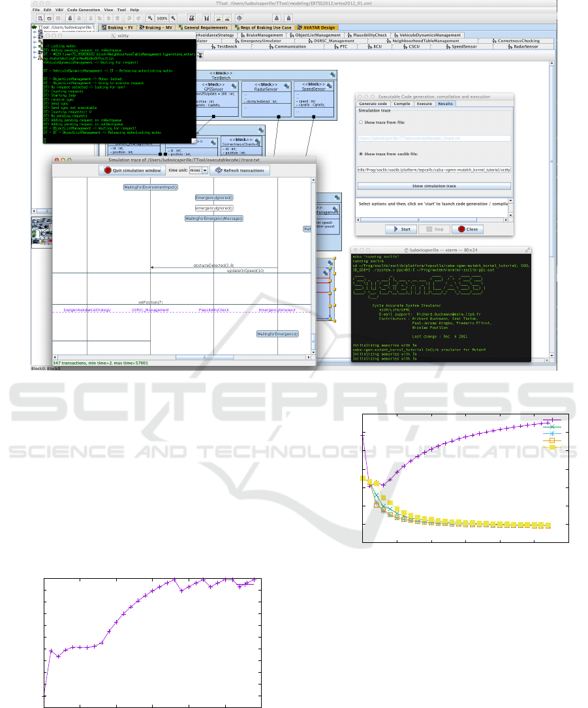Open the Code Generation menu
The height and width of the screenshot is (708, 588).
(x=84, y=10)
